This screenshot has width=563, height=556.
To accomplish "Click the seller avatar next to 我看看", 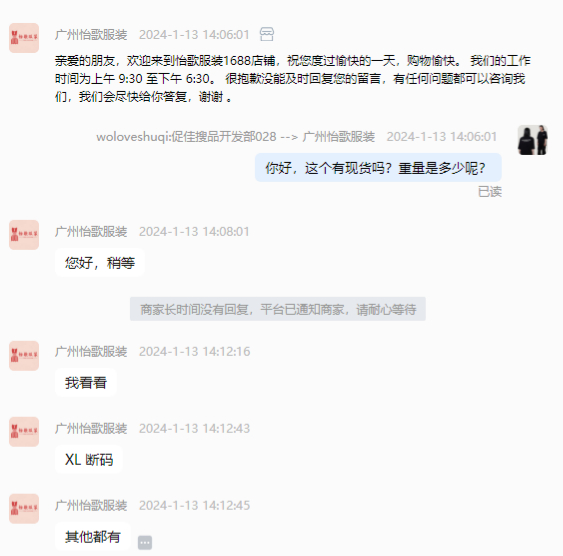I will click(24, 356).
